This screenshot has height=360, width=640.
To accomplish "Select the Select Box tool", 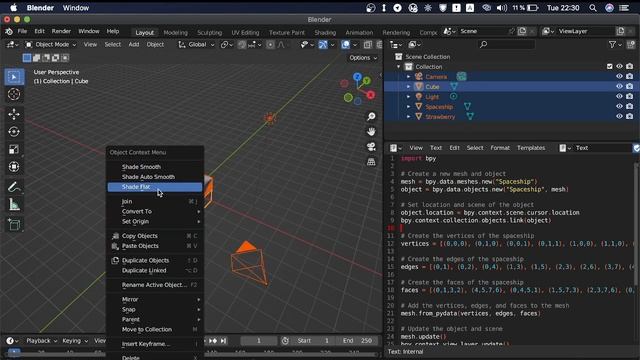I will coord(14,77).
